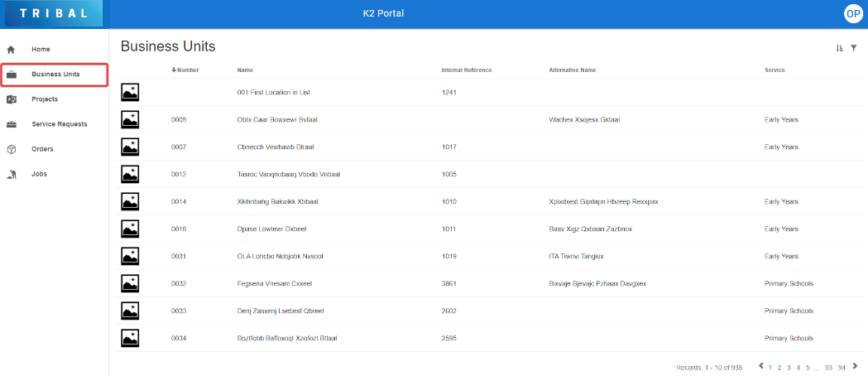Go to previous page with left chevron
Image resolution: width=868 pixels, height=376 pixels.
(x=761, y=366)
